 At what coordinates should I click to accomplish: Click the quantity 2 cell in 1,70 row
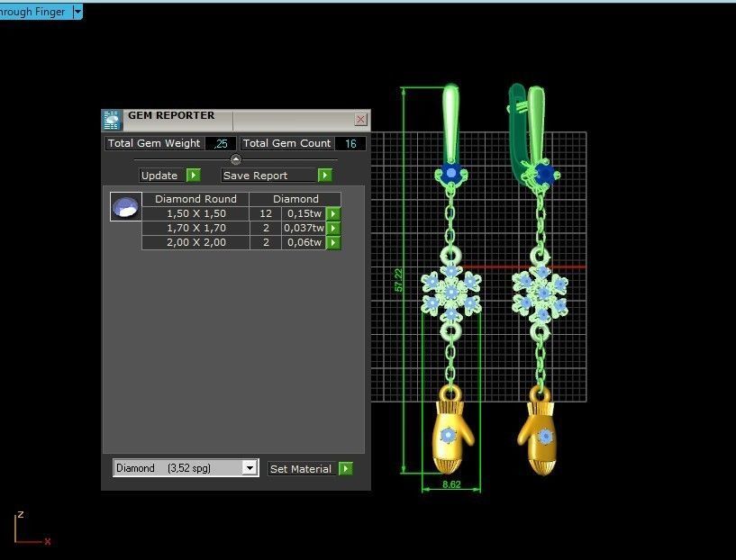click(266, 228)
